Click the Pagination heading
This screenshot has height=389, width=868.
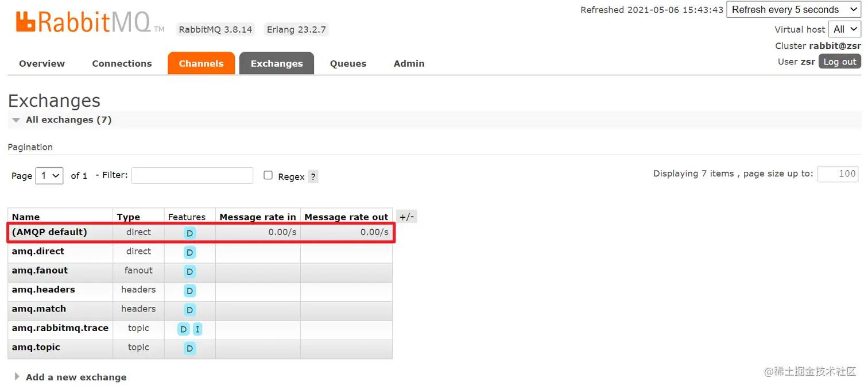point(30,147)
